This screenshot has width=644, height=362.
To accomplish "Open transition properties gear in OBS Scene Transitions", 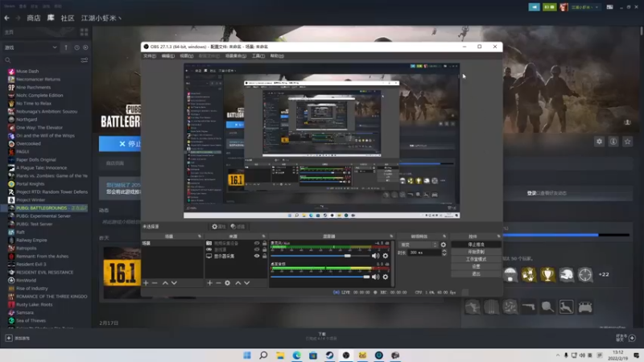I will 444,245.
